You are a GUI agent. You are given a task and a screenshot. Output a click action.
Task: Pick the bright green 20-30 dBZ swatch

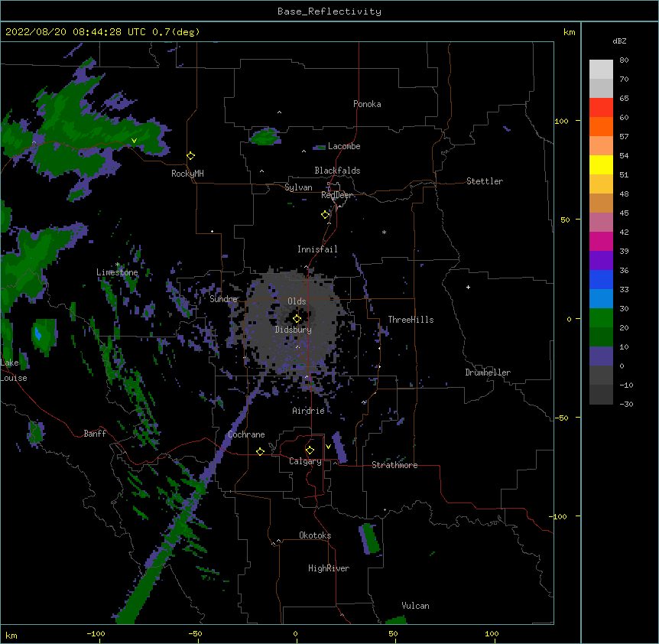(601, 318)
